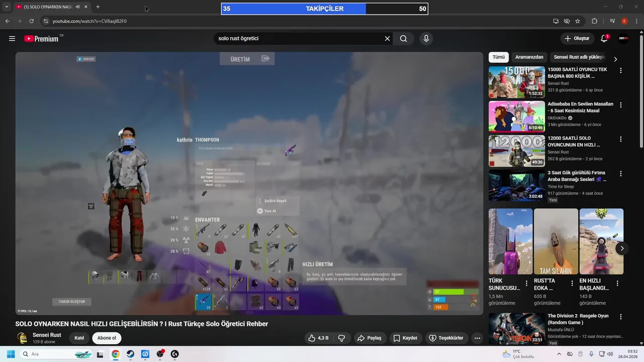Open Chrome media control icon
The width and height of the screenshot is (644, 362).
point(612,21)
